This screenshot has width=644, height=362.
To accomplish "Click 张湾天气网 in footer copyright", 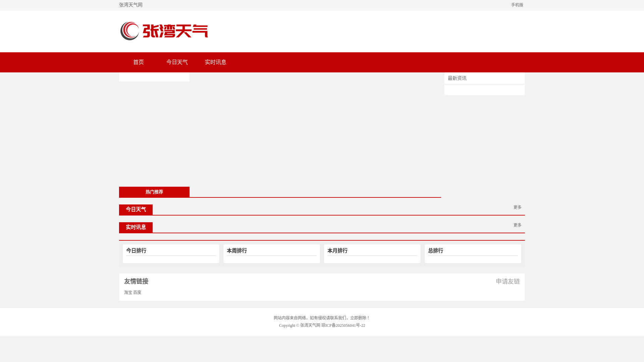I will [310, 325].
